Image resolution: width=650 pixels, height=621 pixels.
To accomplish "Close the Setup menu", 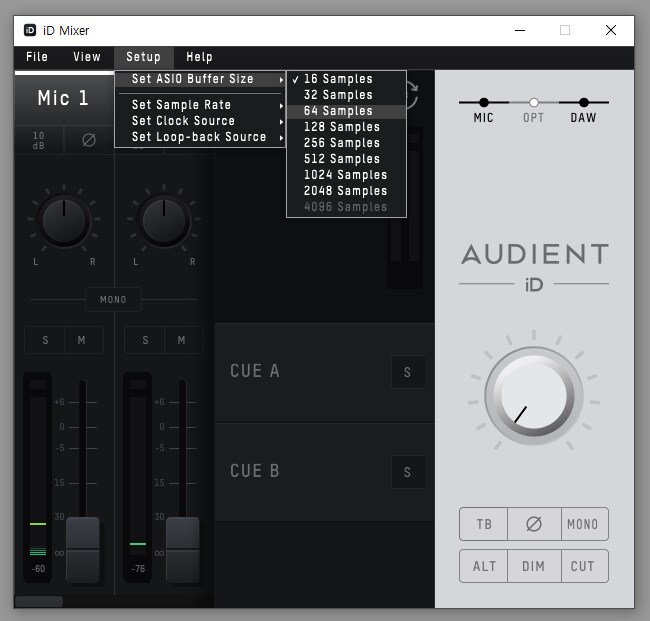I will [x=143, y=57].
